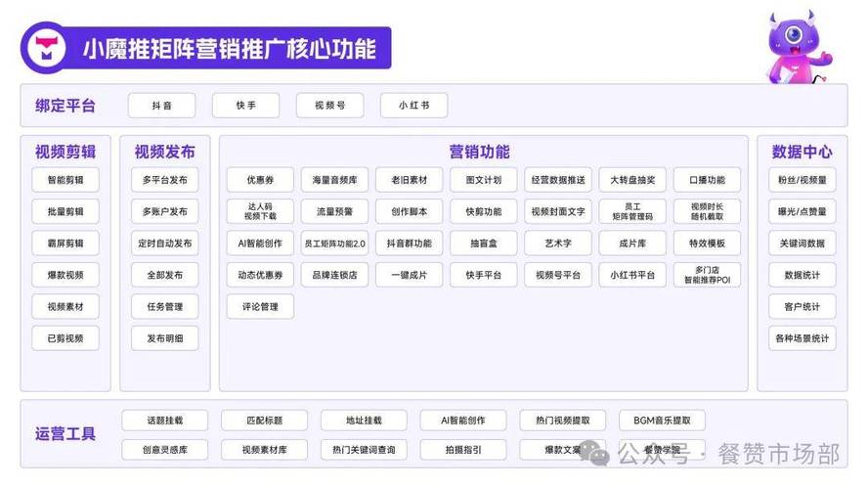The height and width of the screenshot is (489, 868).
Task: Select 成片库 box
Action: point(632,244)
